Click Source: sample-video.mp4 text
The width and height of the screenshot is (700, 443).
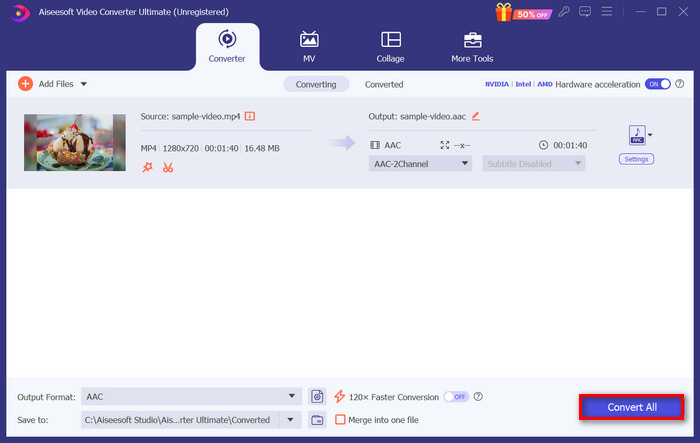pyautogui.click(x=190, y=117)
